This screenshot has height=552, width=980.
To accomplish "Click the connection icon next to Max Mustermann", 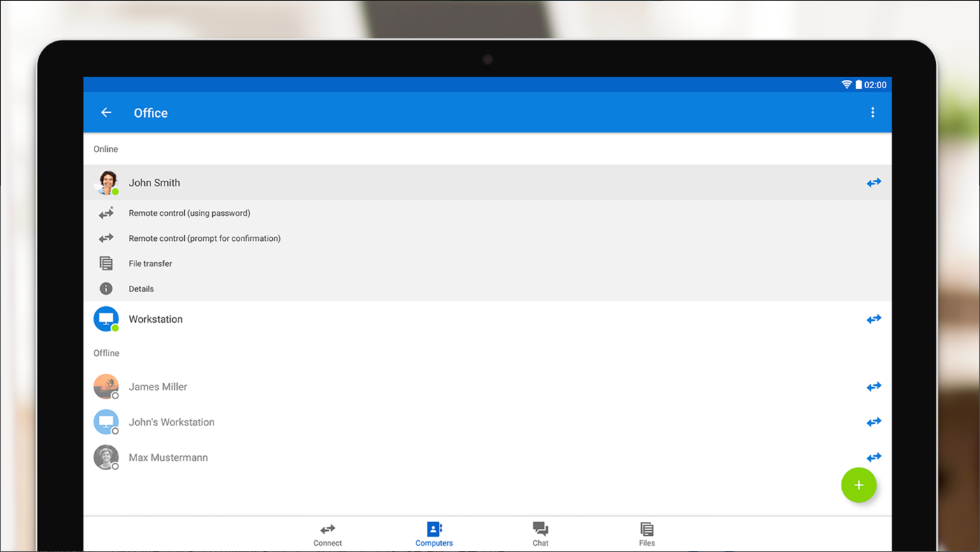I will point(874,457).
